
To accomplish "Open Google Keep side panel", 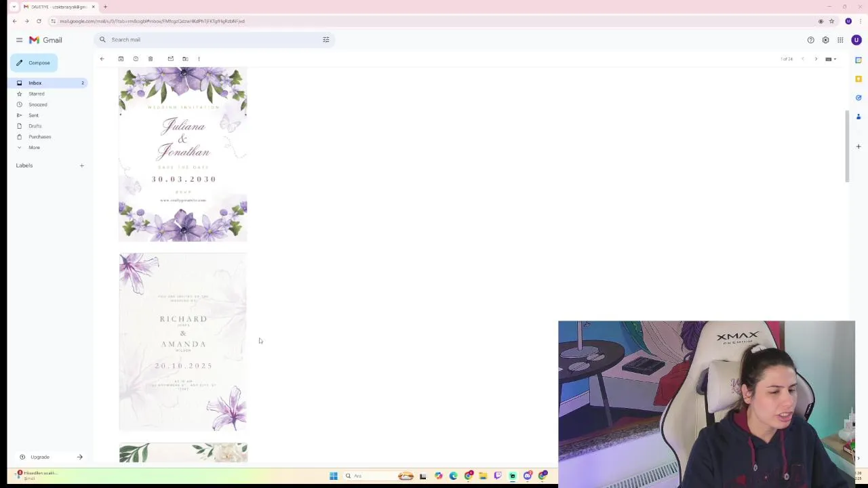I will point(858,79).
